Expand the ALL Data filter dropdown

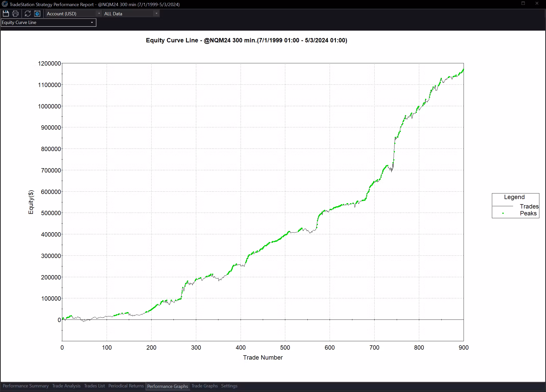[x=131, y=14]
